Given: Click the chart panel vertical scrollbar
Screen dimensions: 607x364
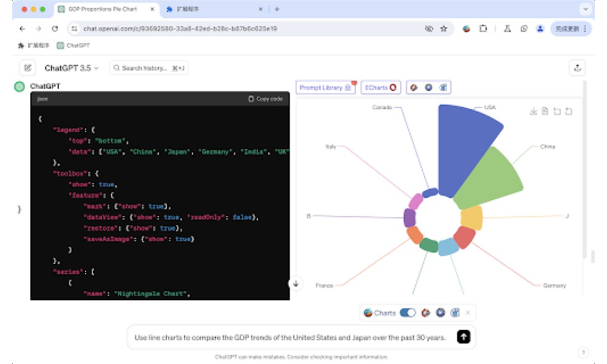Looking at the screenshot, I should [585, 170].
